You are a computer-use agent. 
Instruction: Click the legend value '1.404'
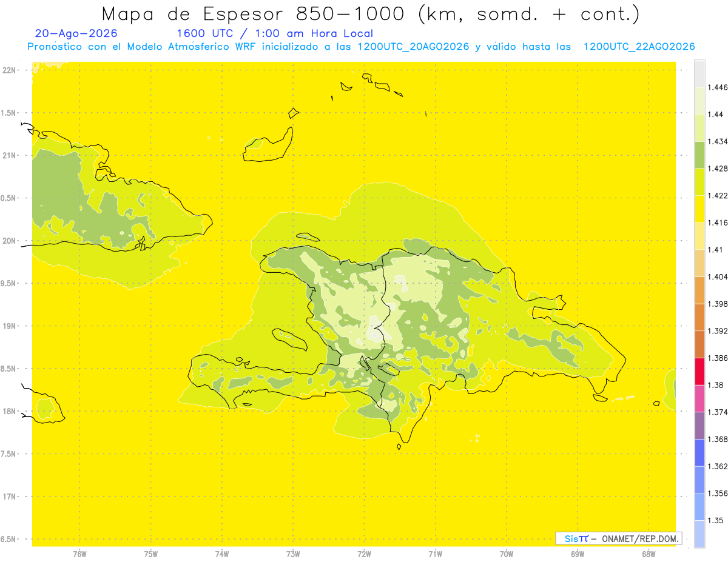tap(718, 276)
